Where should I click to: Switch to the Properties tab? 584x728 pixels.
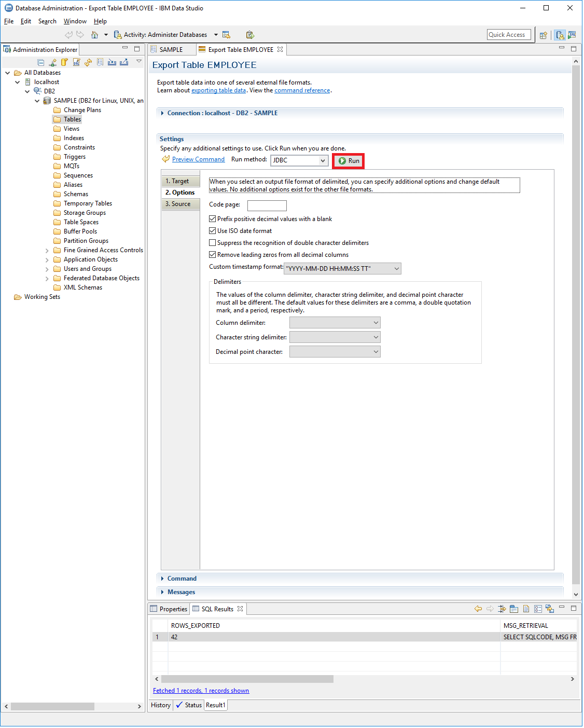coord(169,609)
